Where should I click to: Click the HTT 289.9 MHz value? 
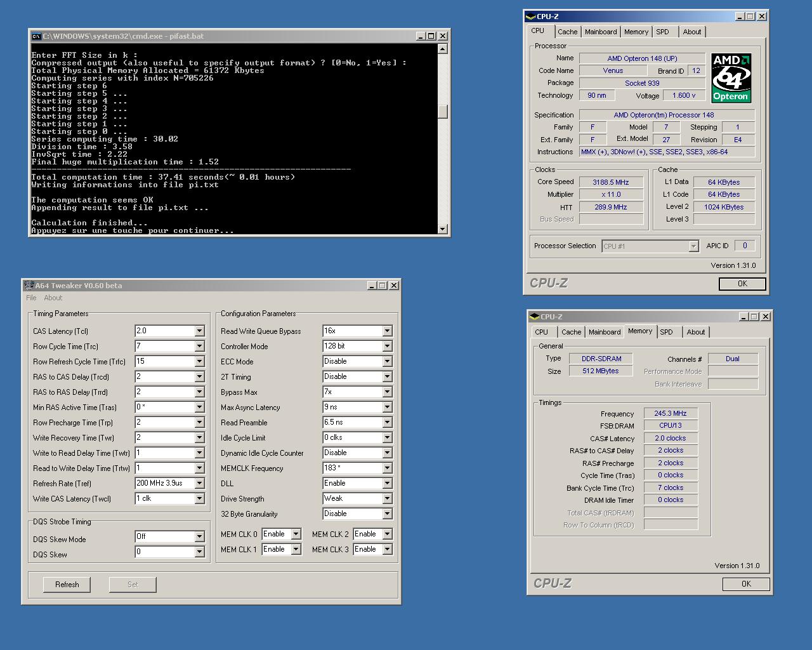tap(611, 207)
